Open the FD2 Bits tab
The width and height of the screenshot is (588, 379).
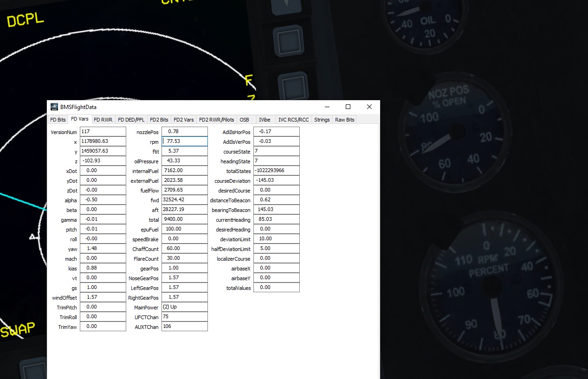click(159, 120)
